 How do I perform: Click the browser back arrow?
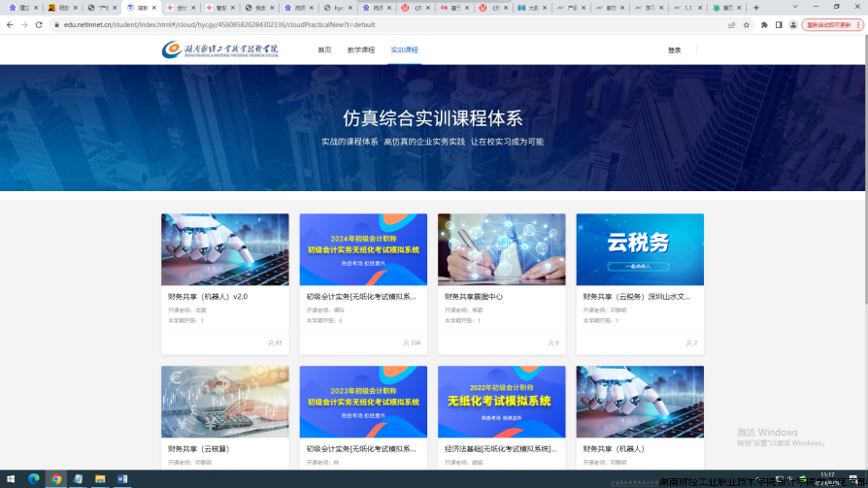tap(10, 24)
